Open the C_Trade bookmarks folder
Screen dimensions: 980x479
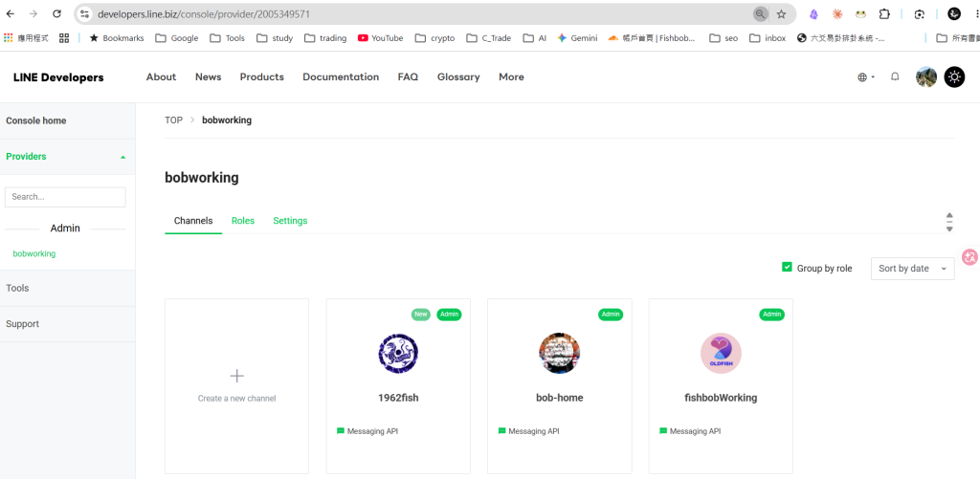[x=489, y=38]
